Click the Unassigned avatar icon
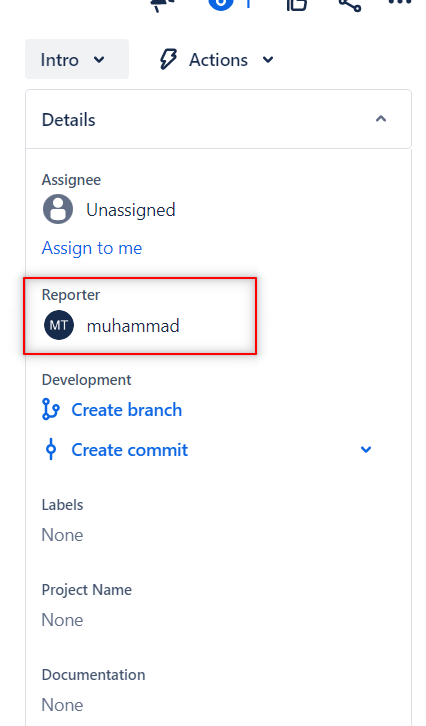This screenshot has height=726, width=426. pyautogui.click(x=58, y=209)
